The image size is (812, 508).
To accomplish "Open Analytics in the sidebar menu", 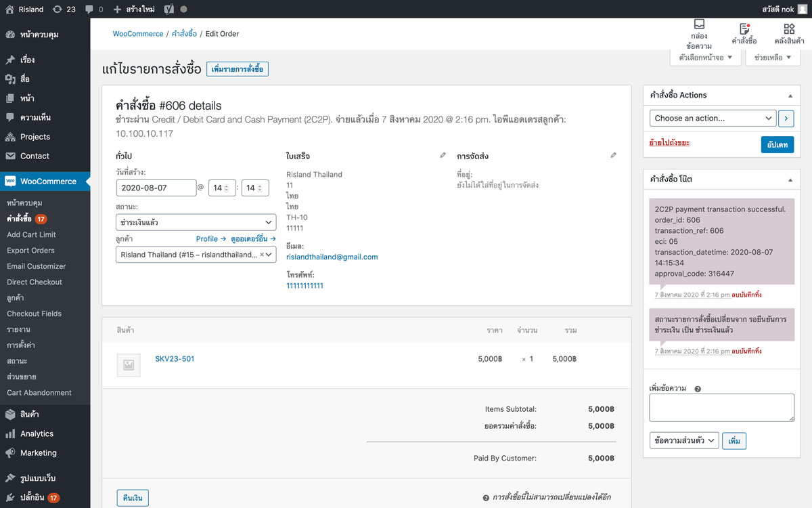I will [x=37, y=433].
